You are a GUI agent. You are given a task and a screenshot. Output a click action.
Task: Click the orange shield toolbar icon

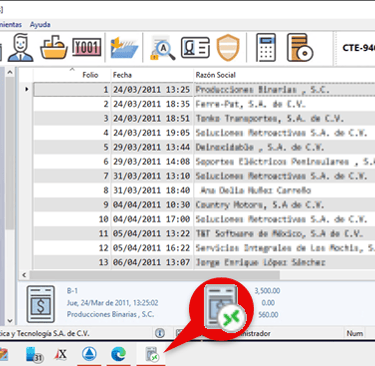(228, 48)
